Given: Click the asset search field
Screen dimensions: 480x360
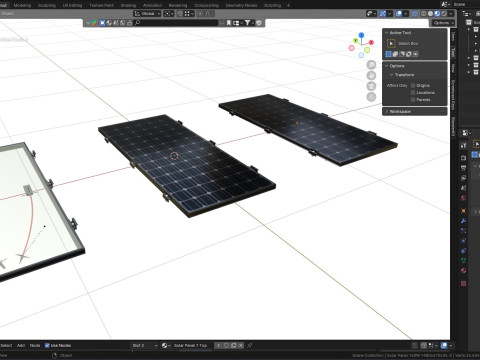Looking at the screenshot, I should coord(176,23).
